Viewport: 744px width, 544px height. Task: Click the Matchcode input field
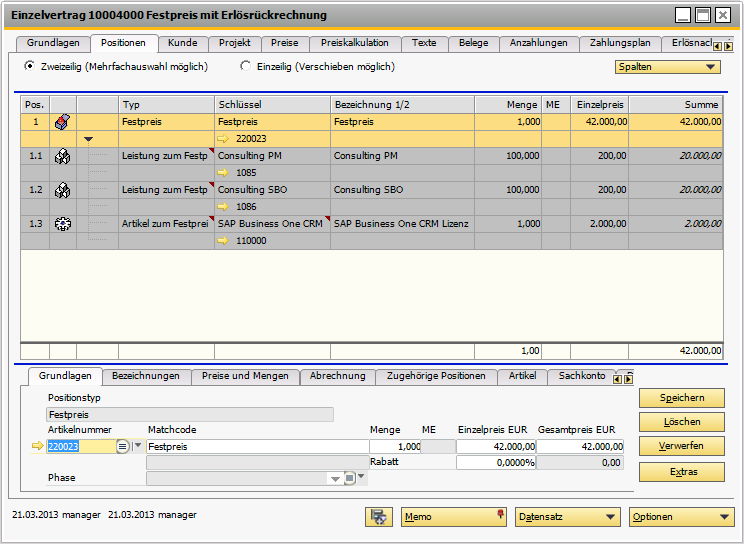pyautogui.click(x=257, y=446)
